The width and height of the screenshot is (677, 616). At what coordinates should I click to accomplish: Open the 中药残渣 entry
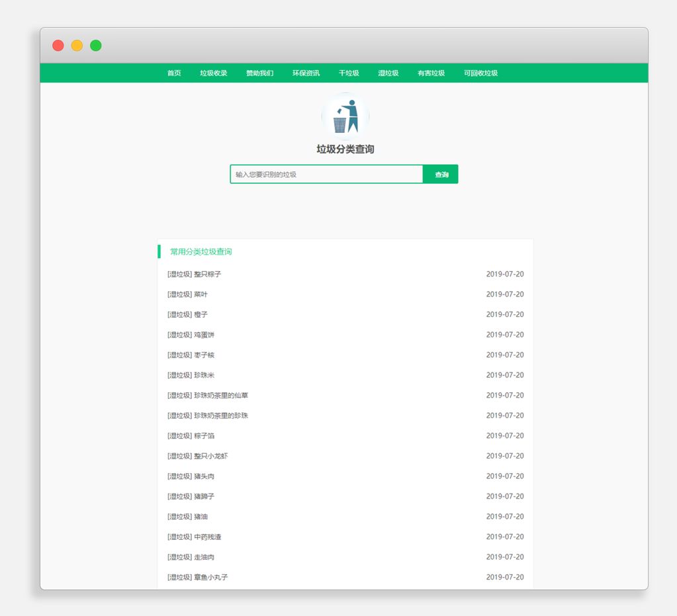pos(195,537)
